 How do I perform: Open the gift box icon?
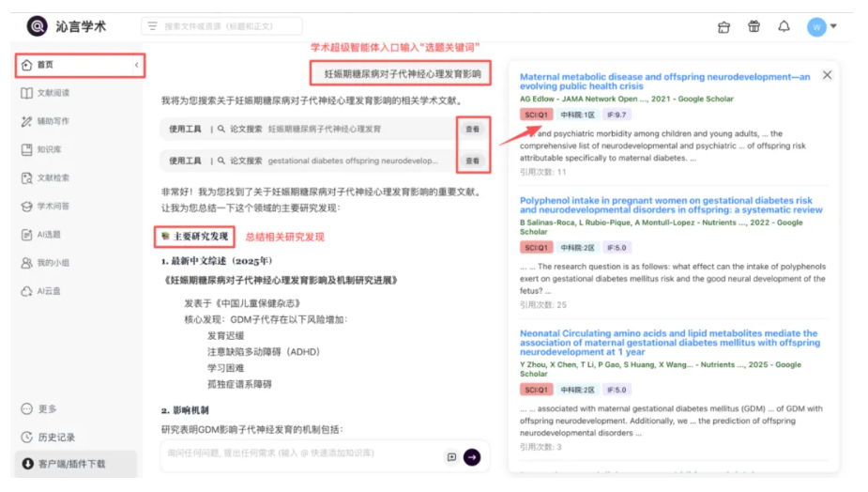754,26
